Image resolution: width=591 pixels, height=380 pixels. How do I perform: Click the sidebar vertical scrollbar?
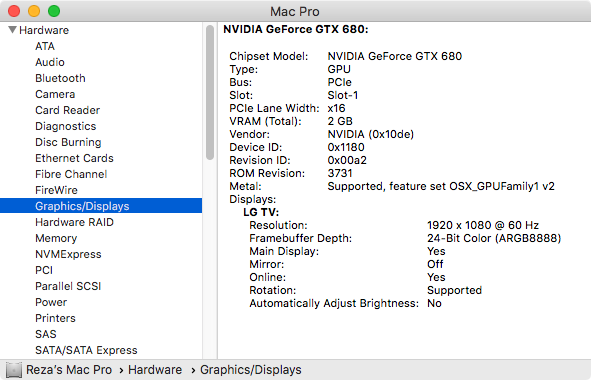[x=210, y=92]
